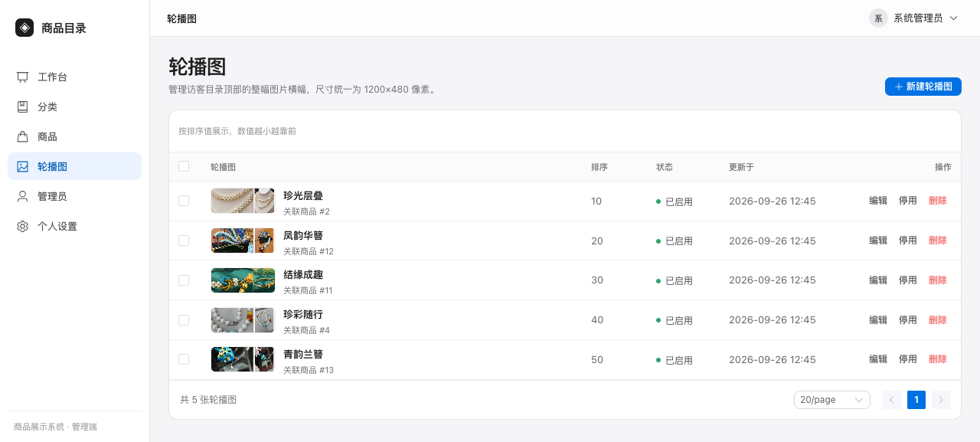980x442 pixels.
Task: Select page 1 in pagination
Action: [x=916, y=400]
